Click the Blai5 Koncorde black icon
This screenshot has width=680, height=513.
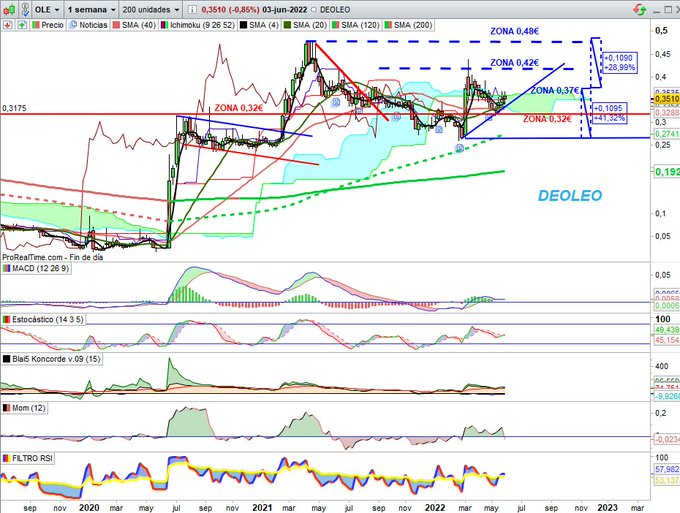pyautogui.click(x=7, y=359)
